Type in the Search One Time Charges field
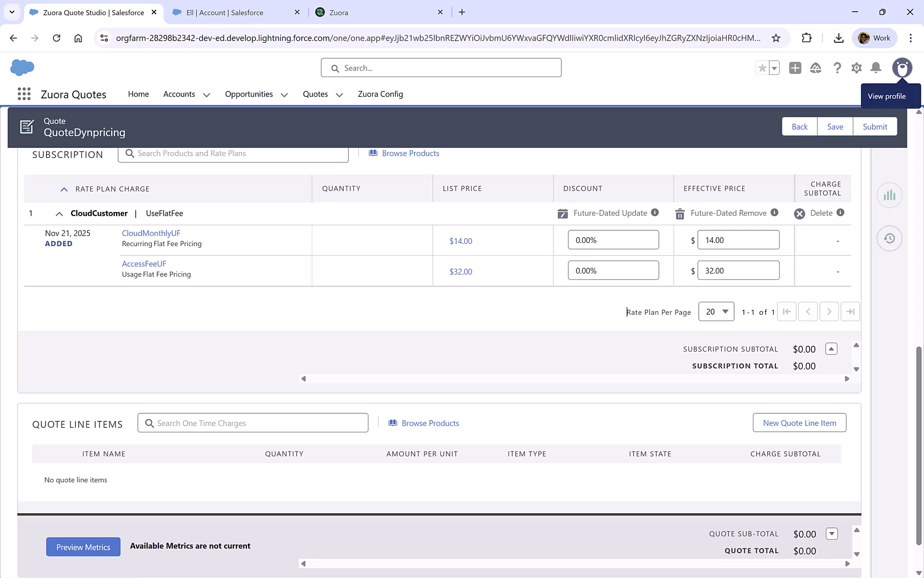This screenshot has width=924, height=578. point(252,422)
